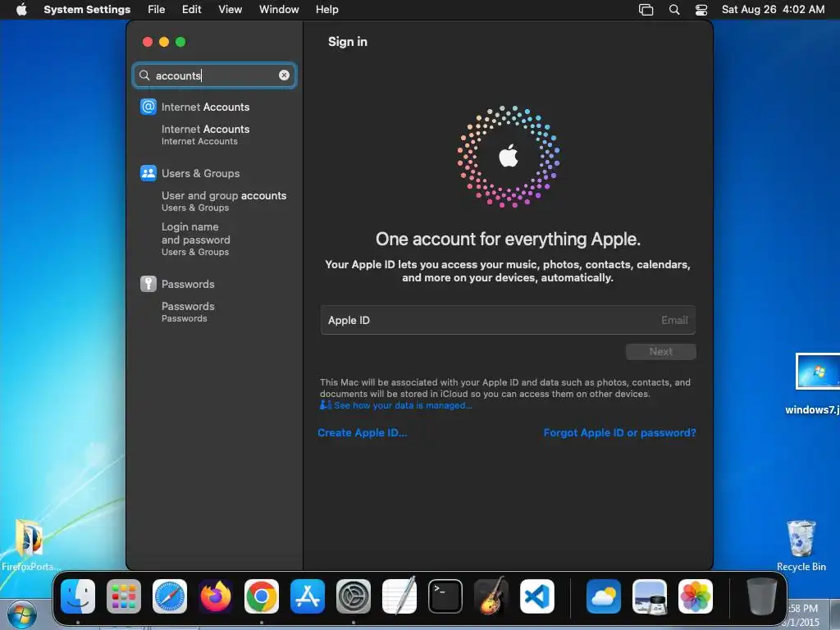Click the Windows Start orb
Image resolution: width=840 pixels, height=630 pixels.
click(21, 614)
